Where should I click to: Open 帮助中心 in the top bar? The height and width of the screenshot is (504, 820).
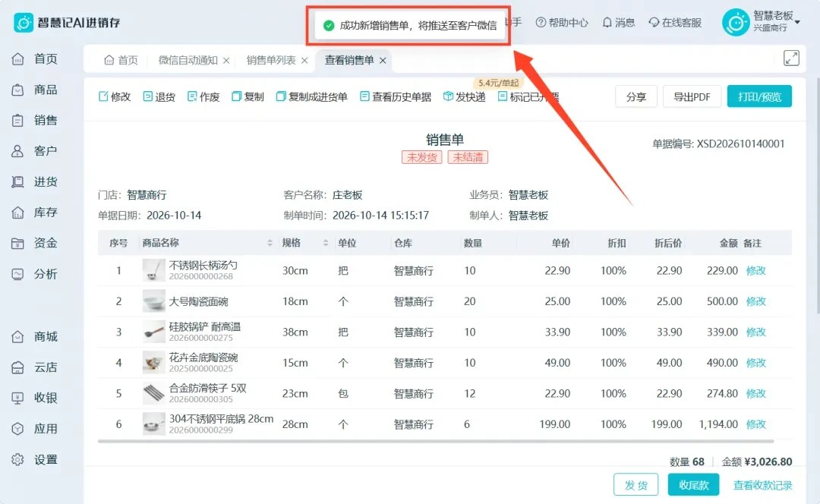pos(562,23)
